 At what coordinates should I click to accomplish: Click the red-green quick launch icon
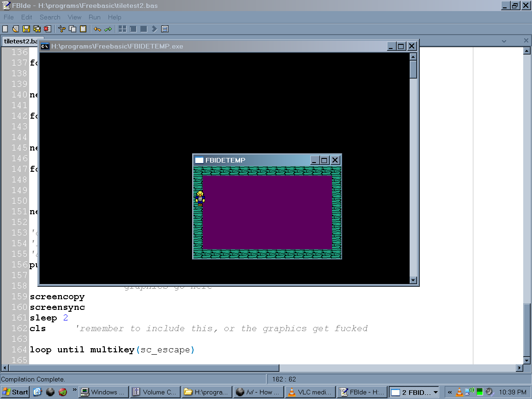point(63,392)
